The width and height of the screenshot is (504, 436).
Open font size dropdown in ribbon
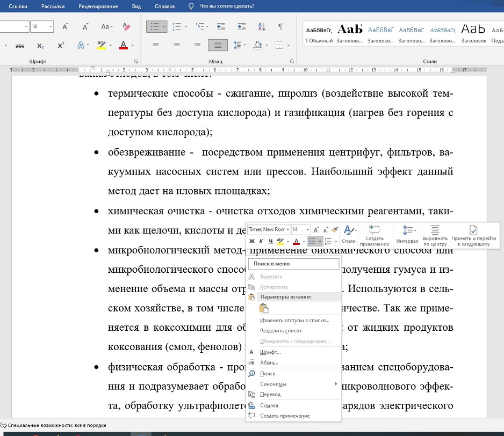coord(51,26)
